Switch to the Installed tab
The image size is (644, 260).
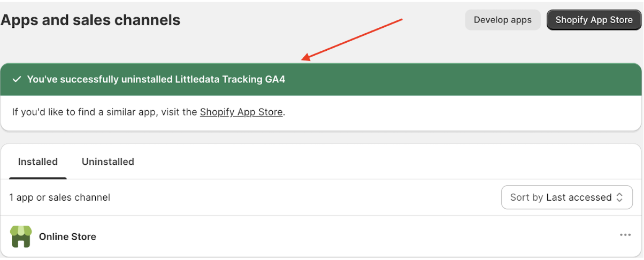point(38,162)
